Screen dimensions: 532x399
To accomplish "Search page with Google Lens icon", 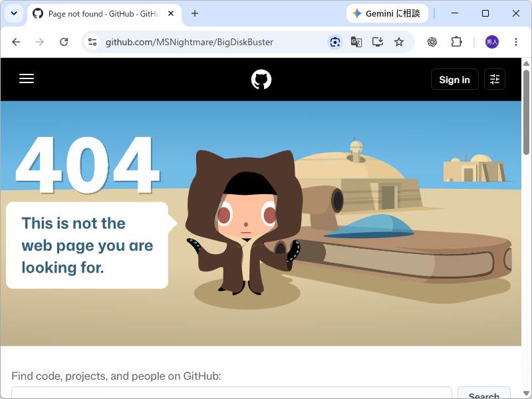I will point(335,42).
